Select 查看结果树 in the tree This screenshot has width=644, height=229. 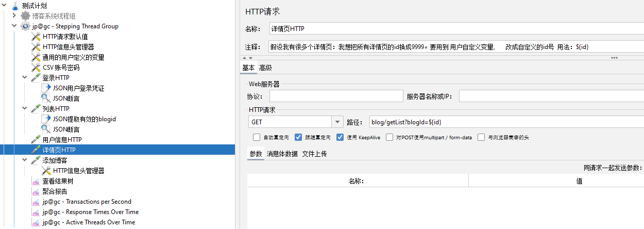pos(59,181)
